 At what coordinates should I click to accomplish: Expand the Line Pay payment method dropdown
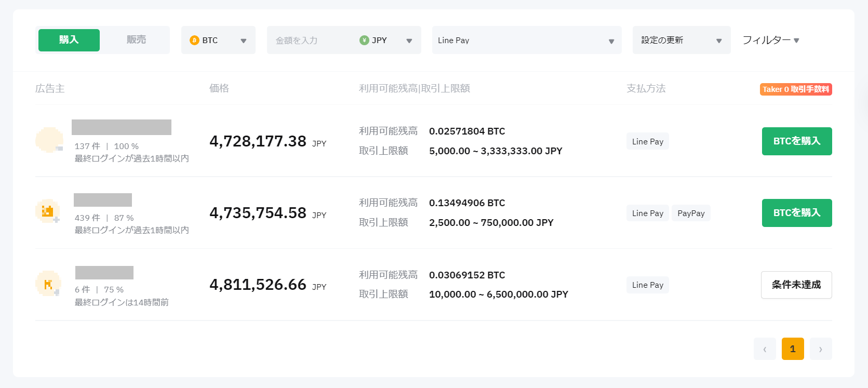[526, 41]
